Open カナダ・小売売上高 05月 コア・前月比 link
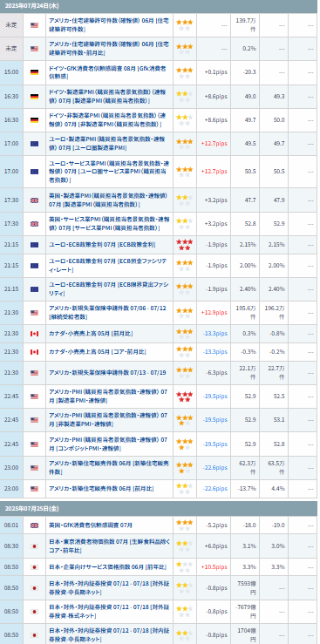320x644 pixels. click(x=98, y=352)
